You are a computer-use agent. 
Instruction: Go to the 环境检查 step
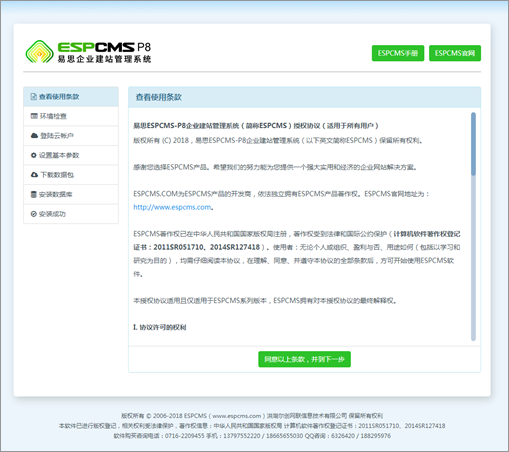click(71, 116)
